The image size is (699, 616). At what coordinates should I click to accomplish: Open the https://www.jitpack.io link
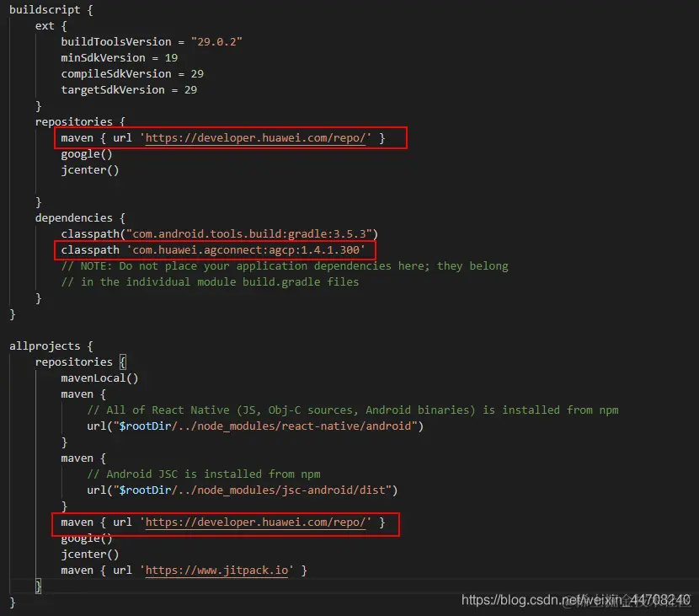coord(216,570)
